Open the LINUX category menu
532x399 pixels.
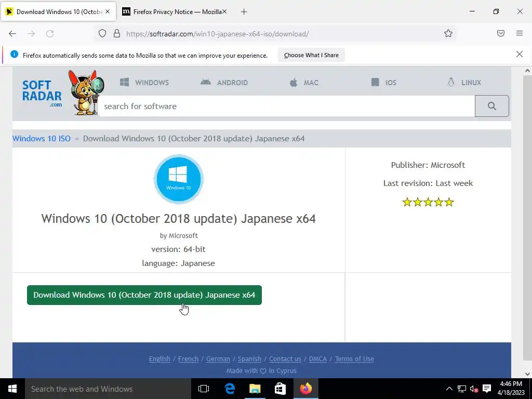coord(464,83)
